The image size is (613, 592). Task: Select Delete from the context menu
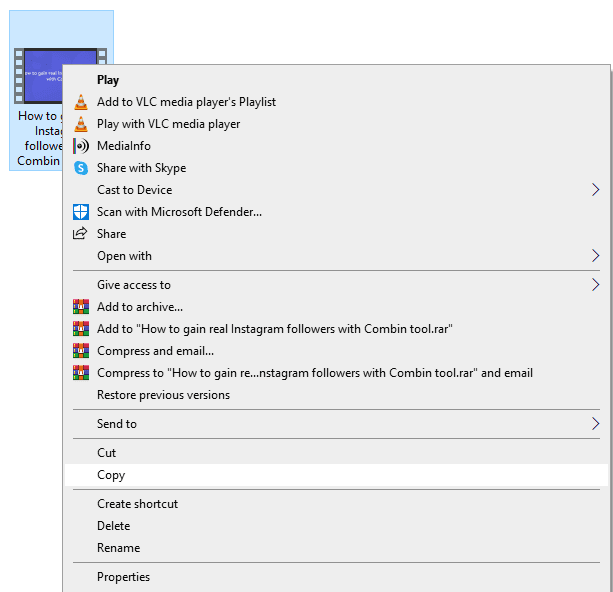point(336,526)
